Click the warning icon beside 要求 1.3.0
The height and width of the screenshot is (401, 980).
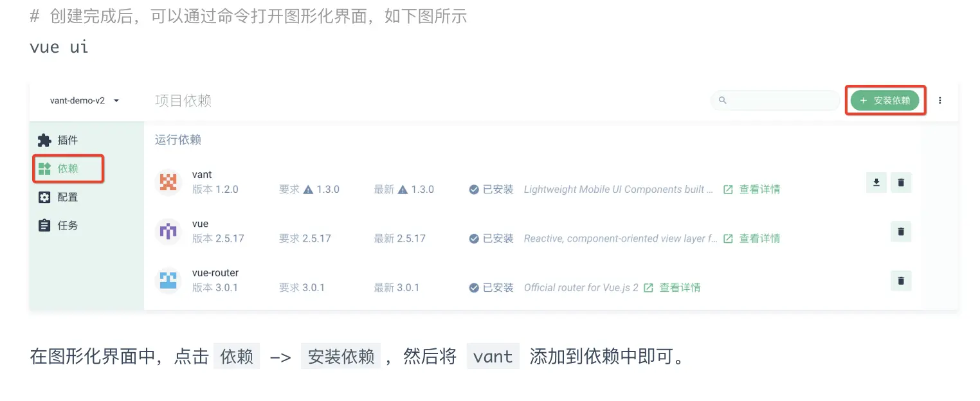click(308, 190)
